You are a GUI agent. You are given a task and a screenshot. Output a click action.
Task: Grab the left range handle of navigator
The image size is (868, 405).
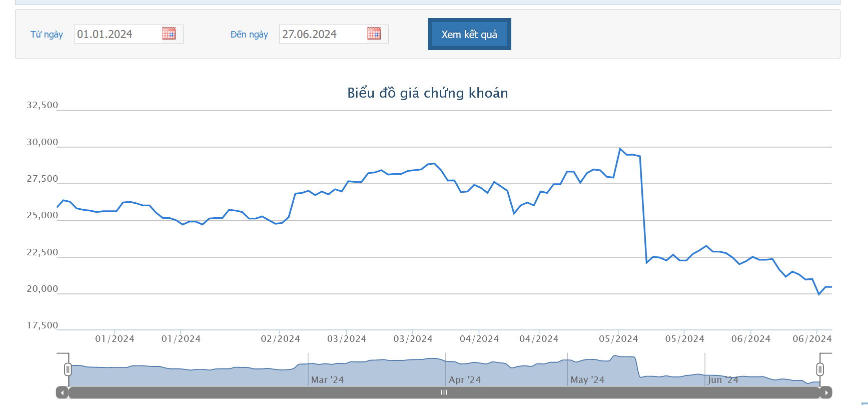[x=68, y=369]
